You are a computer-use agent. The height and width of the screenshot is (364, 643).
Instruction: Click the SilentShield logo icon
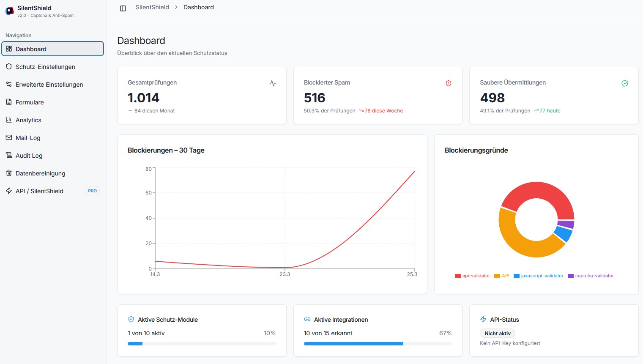[9, 11]
